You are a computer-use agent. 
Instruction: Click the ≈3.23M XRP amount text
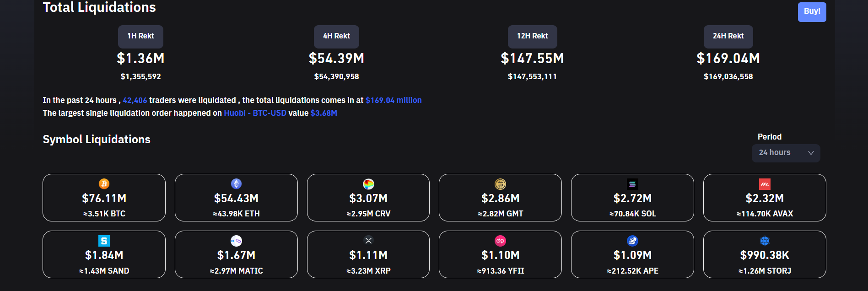[368, 271]
